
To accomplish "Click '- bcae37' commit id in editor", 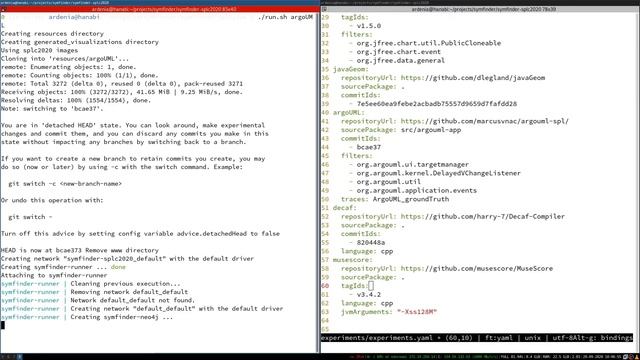I will [365, 147].
